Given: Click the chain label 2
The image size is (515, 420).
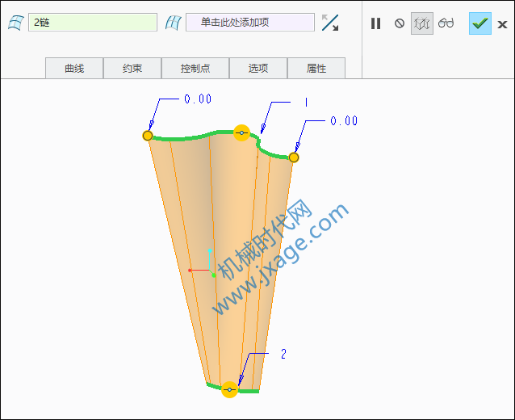Looking at the screenshot, I should pos(283,354).
